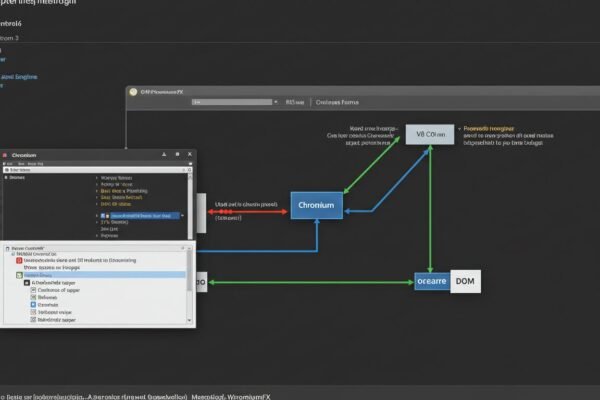Click the panel icon in the lower pane header
Image resolution: width=600 pixels, height=400 pixels.
[7, 248]
